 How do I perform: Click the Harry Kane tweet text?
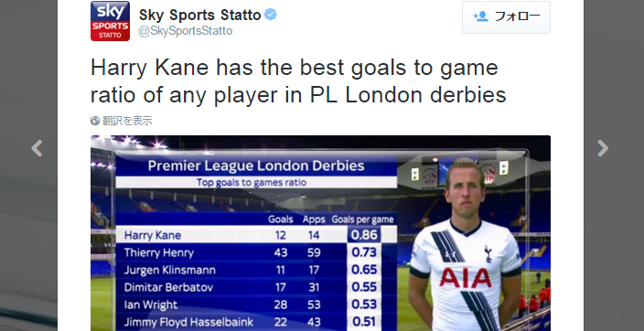pos(298,81)
